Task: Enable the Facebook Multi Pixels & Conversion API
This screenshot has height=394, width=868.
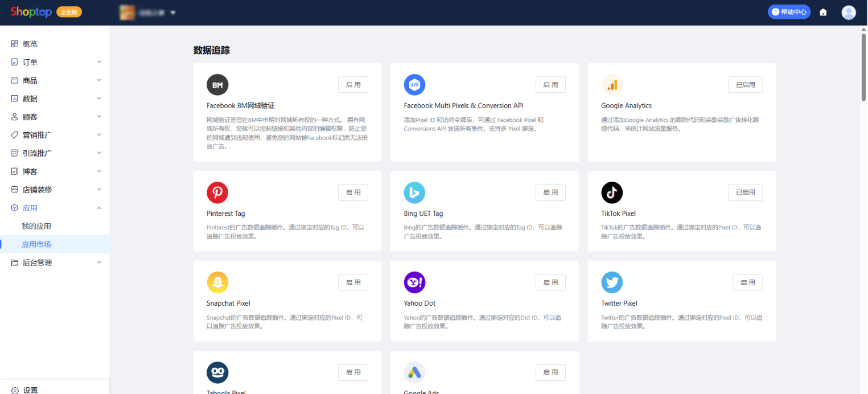Action: coord(550,85)
